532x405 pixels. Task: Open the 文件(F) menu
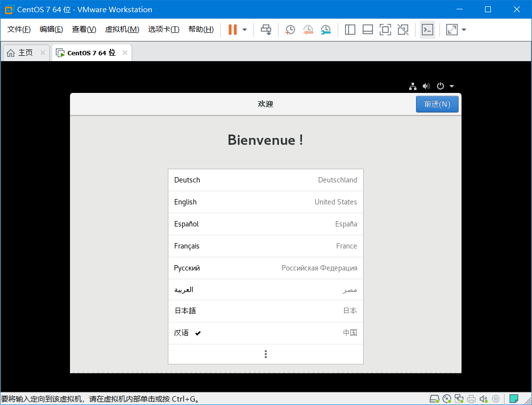(x=19, y=29)
